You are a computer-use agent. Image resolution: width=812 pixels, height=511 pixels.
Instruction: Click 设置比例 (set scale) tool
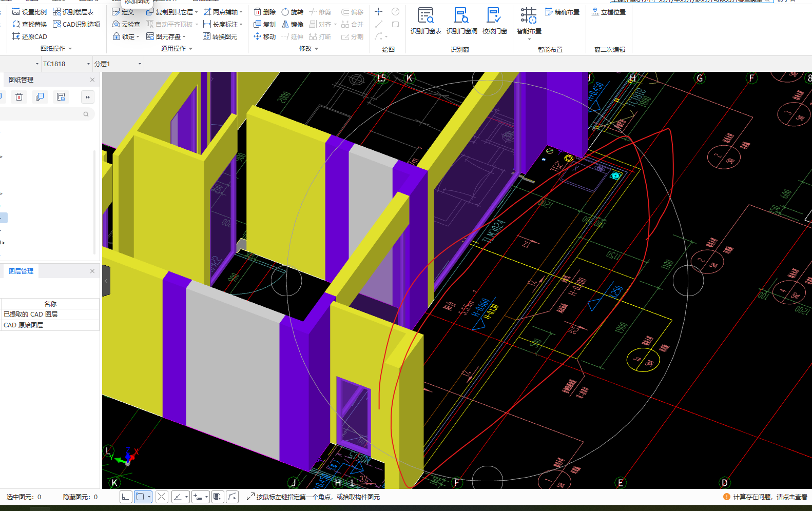click(x=29, y=12)
